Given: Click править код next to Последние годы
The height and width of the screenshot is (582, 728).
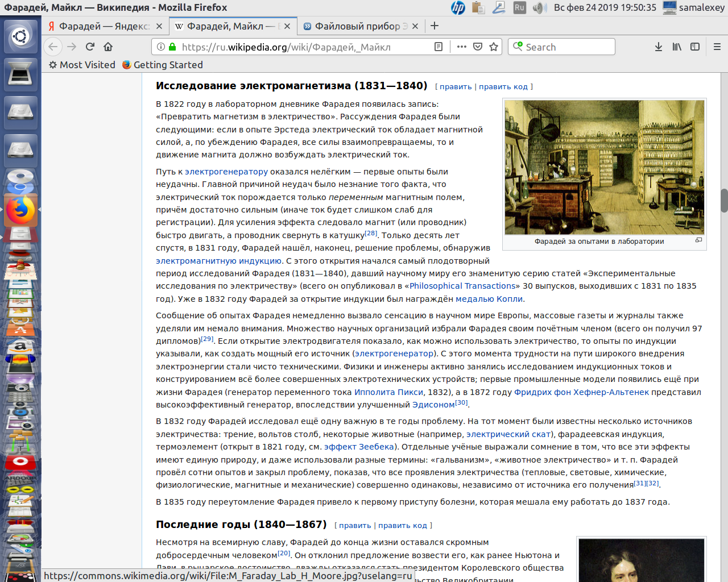Looking at the screenshot, I should click(x=403, y=526).
